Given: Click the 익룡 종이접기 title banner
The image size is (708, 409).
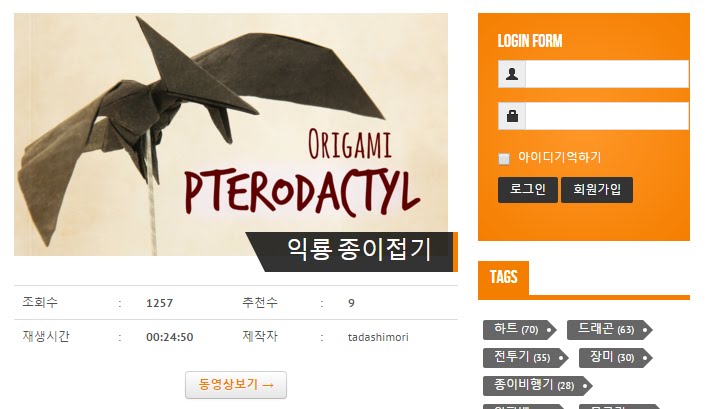Looking at the screenshot, I should pos(352,251).
